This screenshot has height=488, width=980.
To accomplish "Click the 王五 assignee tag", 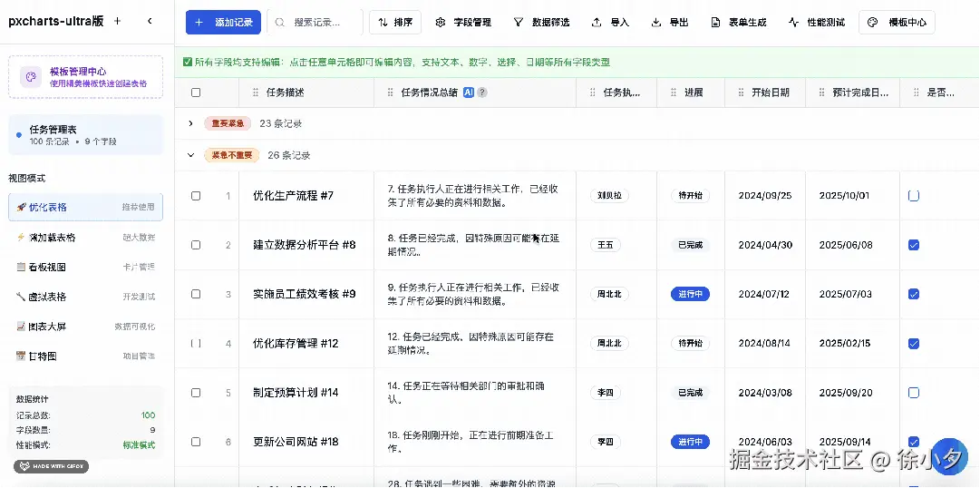I will click(x=606, y=245).
